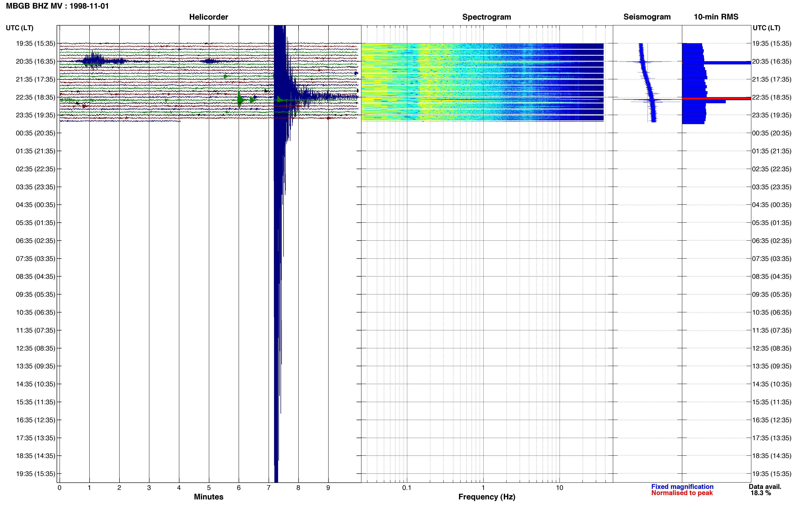Click the green event burst near minute 6 on the helicorder
The image size is (812, 508).
click(x=240, y=100)
